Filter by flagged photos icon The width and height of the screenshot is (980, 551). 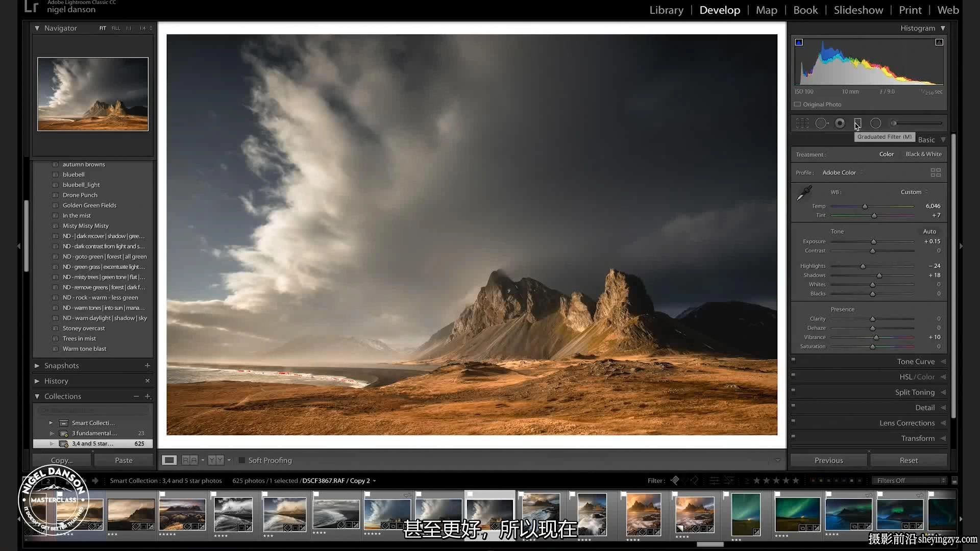pyautogui.click(x=675, y=480)
